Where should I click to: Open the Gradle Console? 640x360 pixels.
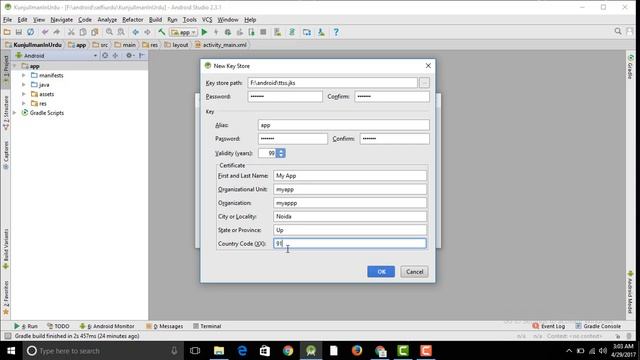pyautogui.click(x=598, y=326)
